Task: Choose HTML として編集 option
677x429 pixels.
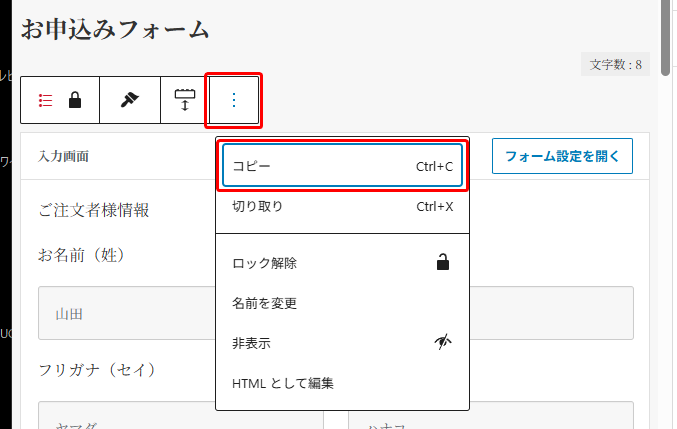Action: 342,383
